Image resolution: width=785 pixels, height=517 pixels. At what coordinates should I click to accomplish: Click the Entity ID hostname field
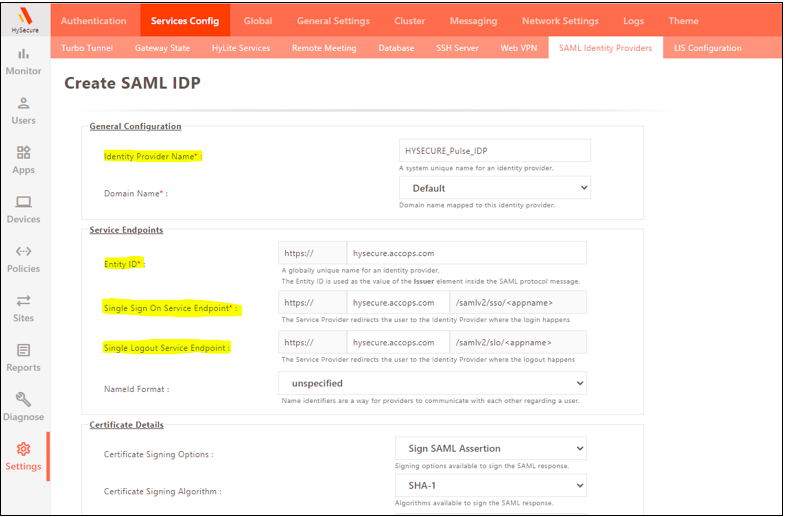465,253
